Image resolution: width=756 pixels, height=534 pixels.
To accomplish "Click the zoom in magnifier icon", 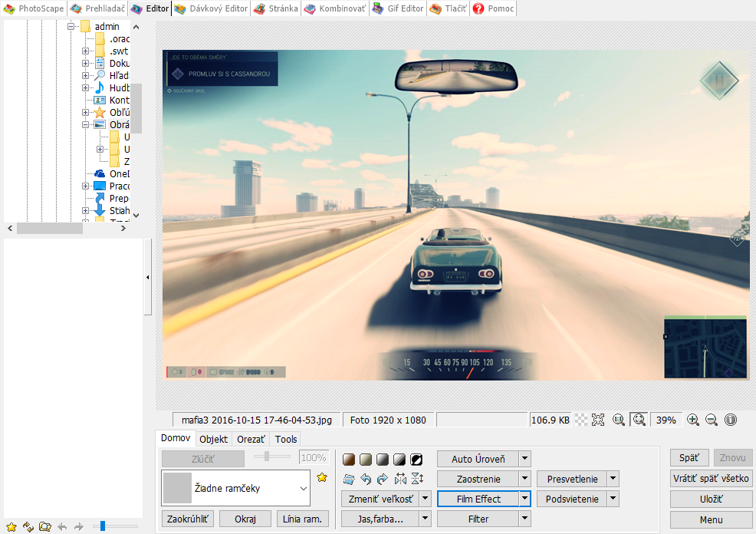I will (693, 420).
